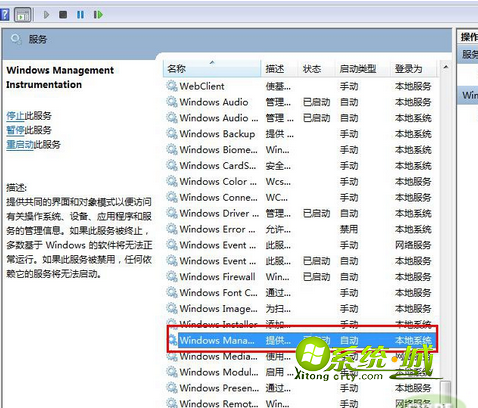Click the gear icon beside WebClient
The image size is (478, 408).
pyautogui.click(x=172, y=86)
